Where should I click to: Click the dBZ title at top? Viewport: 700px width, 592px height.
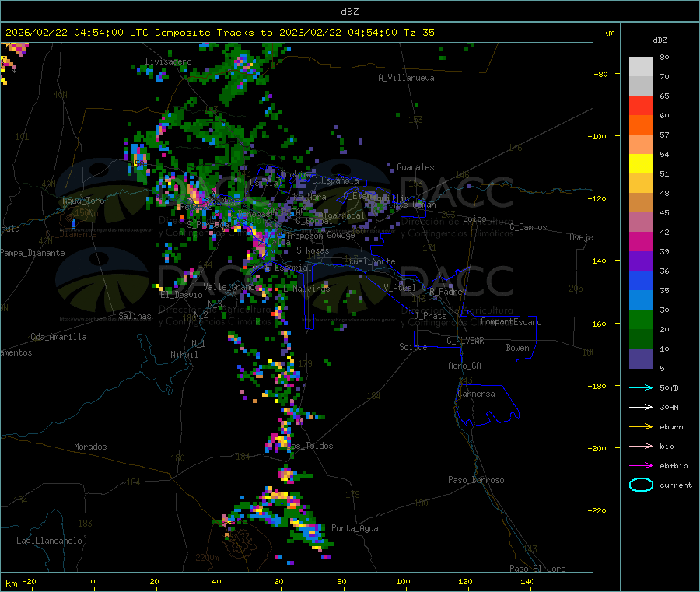point(349,11)
